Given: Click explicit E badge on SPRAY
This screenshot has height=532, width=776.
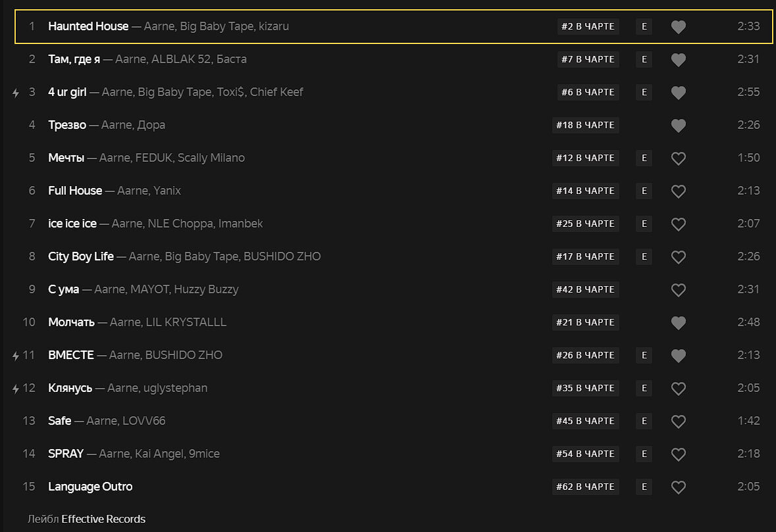Looking at the screenshot, I should [x=644, y=454].
